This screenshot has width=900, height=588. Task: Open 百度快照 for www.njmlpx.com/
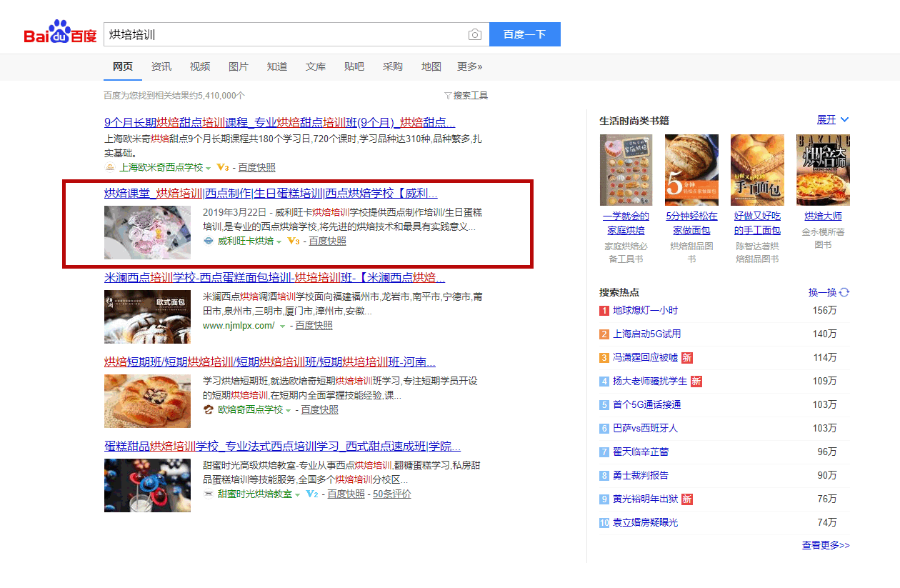(314, 326)
